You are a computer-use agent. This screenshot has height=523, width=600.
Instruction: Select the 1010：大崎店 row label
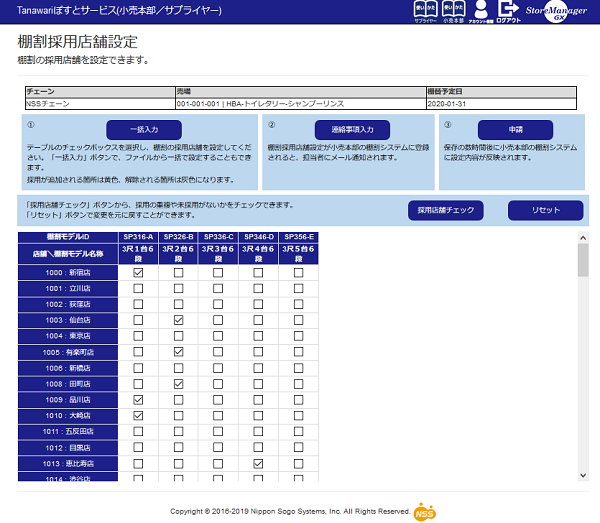coord(68,416)
